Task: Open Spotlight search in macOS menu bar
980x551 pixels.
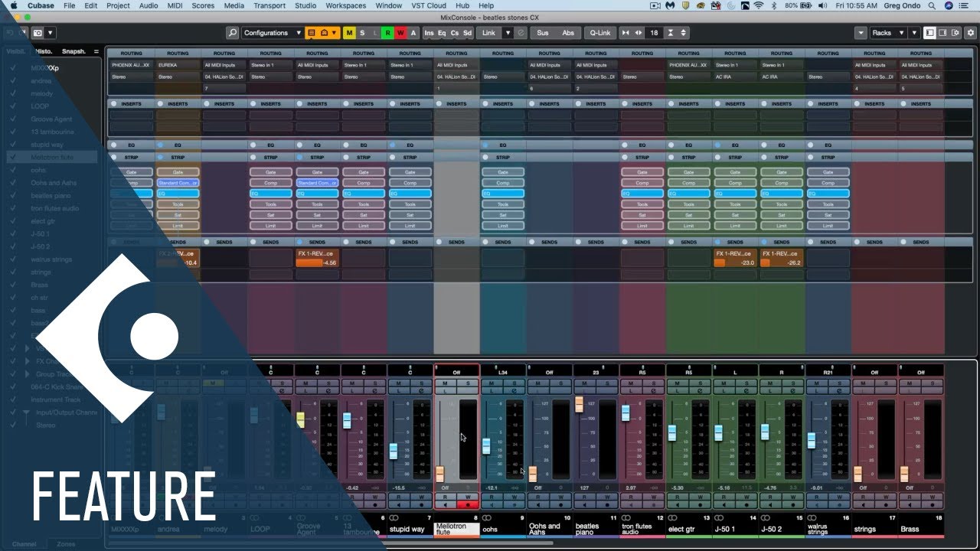Action: click(x=932, y=5)
